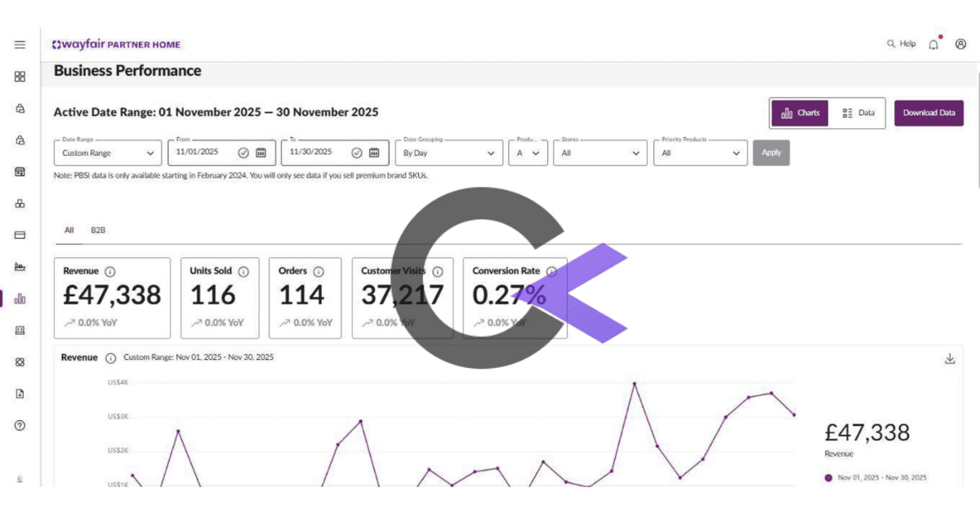This screenshot has width=980, height=514.
Task: Click the Business Performance heading
Action: point(127,71)
